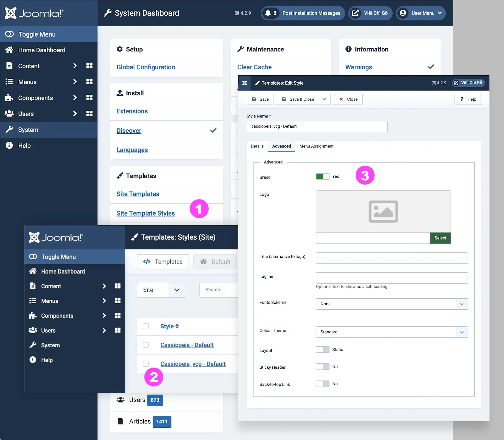Image resolution: width=504 pixels, height=440 pixels.
Task: Open Menus dashboard grid icon in top sidebar
Action: pyautogui.click(x=89, y=82)
